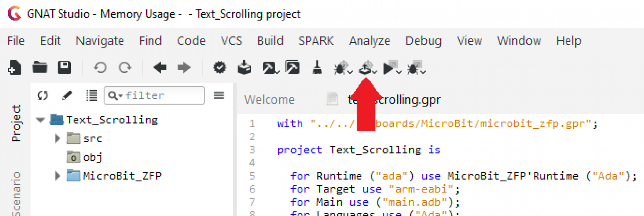Undo the last edit

tap(100, 67)
